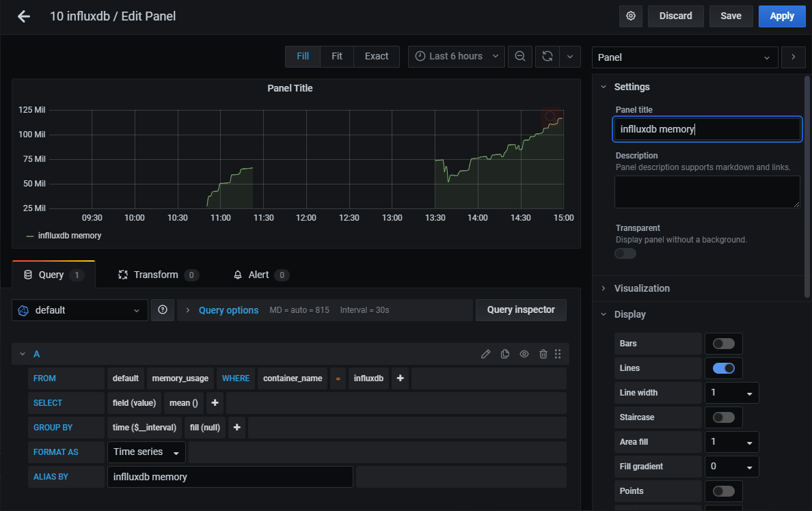The image size is (812, 511).
Task: Click the influxdb tag value
Action: [368, 378]
